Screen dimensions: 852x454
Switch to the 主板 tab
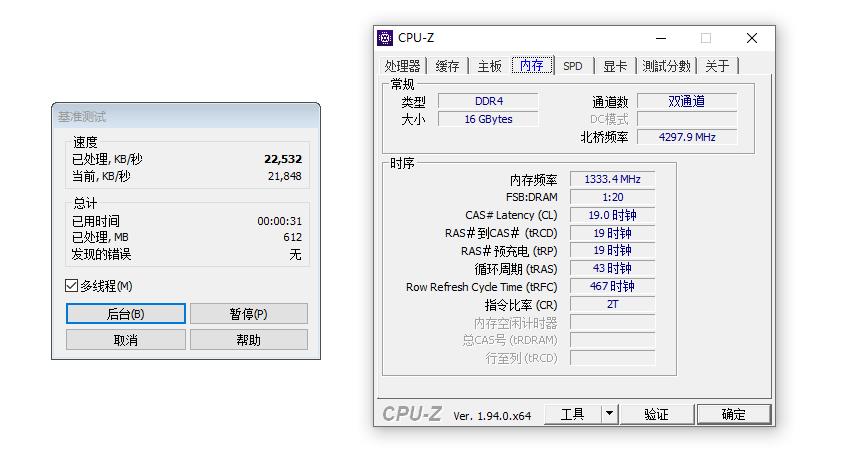490,66
